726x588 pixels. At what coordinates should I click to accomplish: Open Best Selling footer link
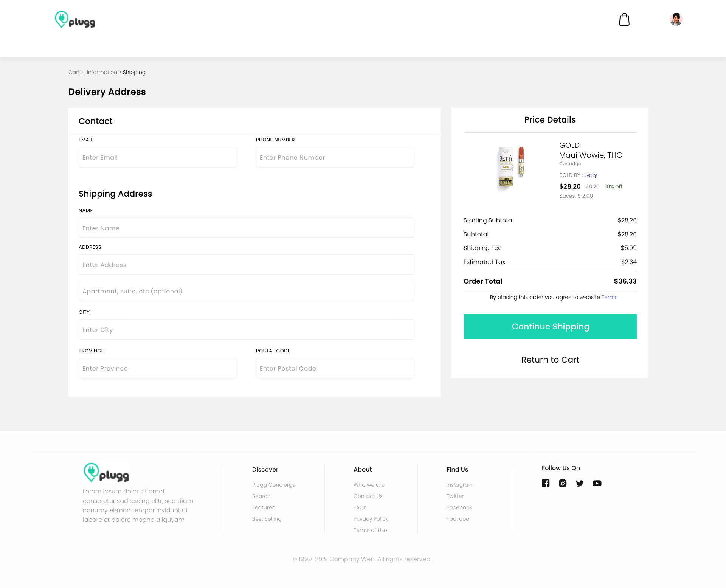tap(267, 519)
